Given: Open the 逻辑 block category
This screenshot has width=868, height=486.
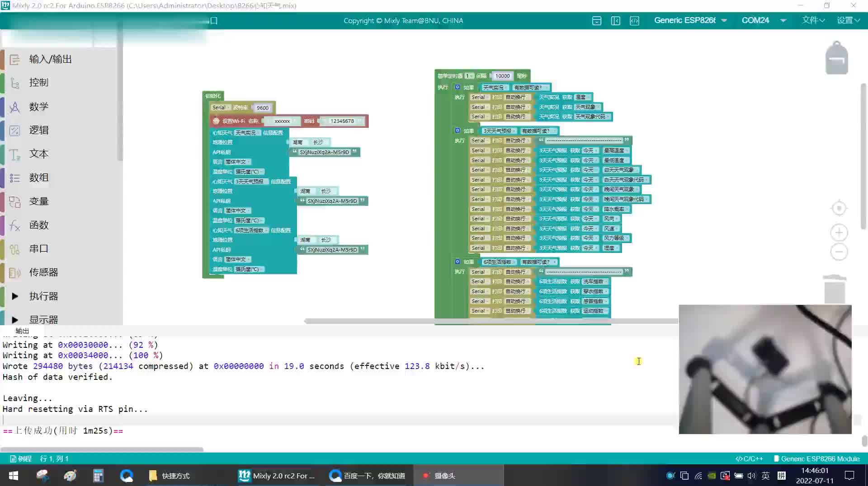Looking at the screenshot, I should coord(39,130).
